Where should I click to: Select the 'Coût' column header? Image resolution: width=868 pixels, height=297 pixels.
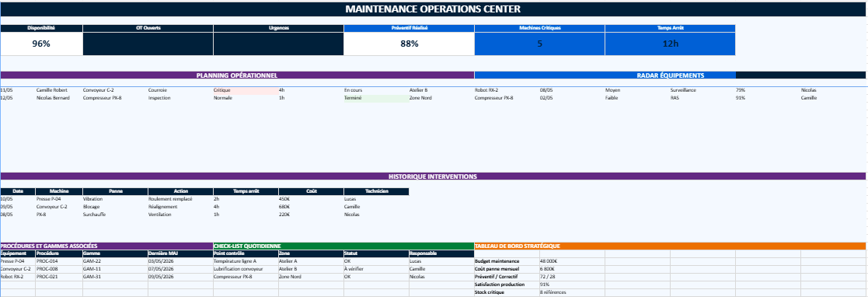(x=311, y=191)
